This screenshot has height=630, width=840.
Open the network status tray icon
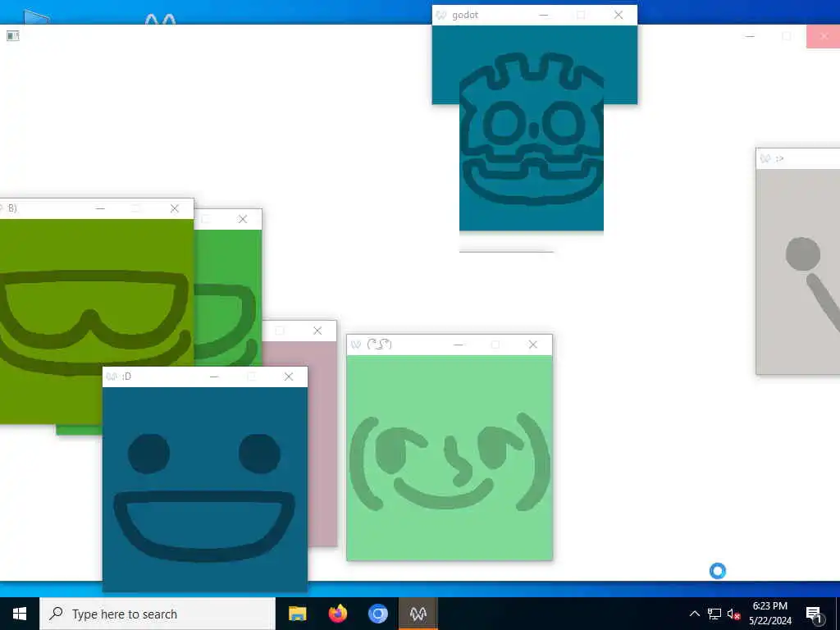[714, 614]
